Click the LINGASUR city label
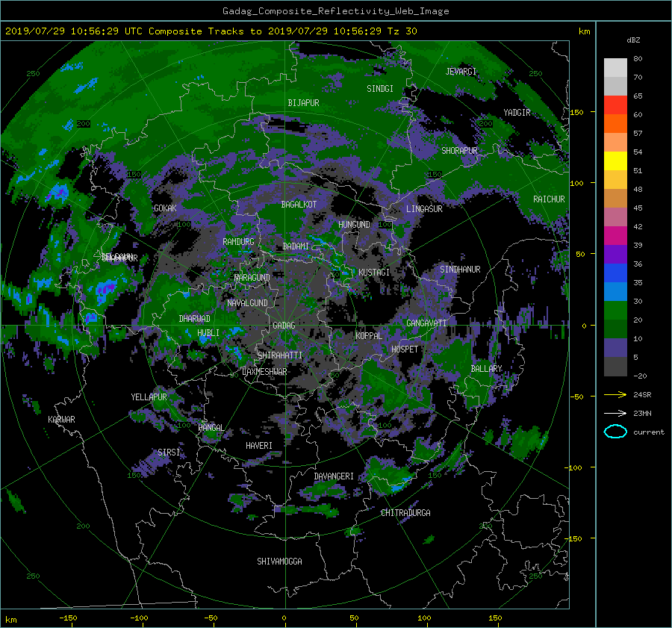The image size is (672, 628). pos(424,209)
